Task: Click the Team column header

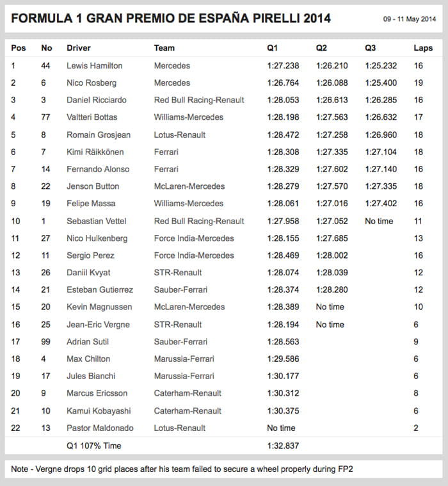Action: (164, 48)
